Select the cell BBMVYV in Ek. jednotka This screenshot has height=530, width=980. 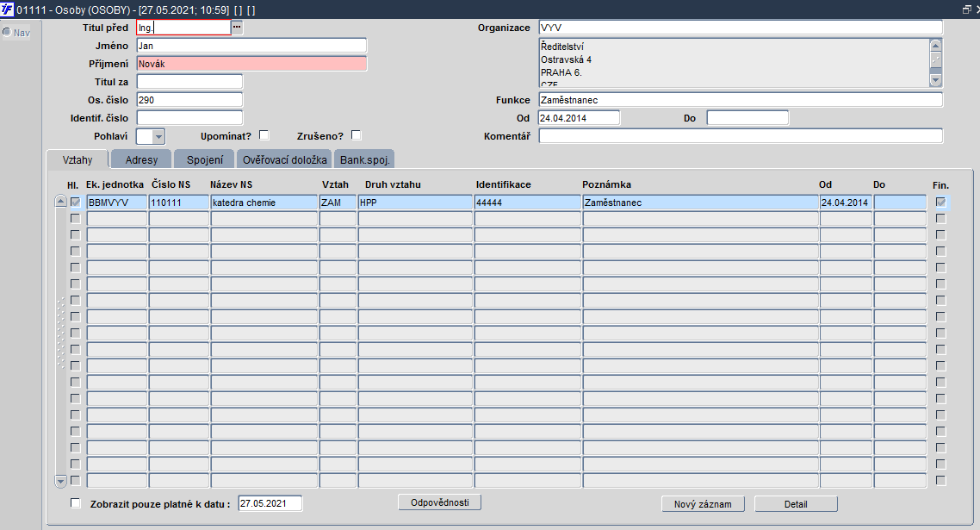pyautogui.click(x=117, y=203)
